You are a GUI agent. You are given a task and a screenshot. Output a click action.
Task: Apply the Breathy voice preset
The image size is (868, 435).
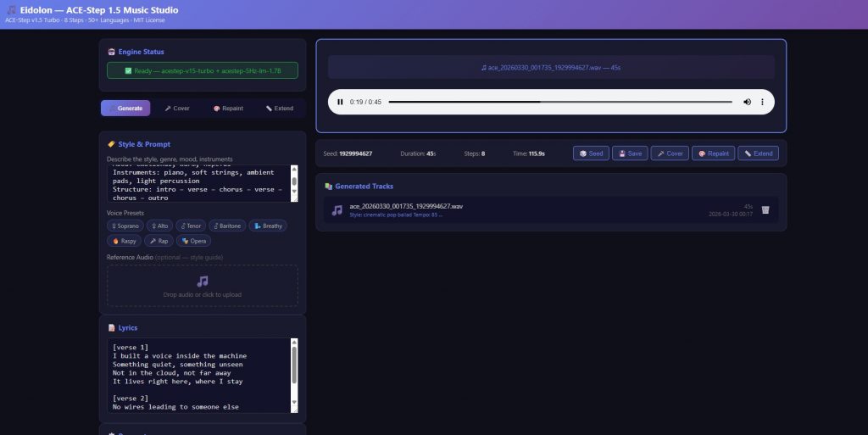268,226
